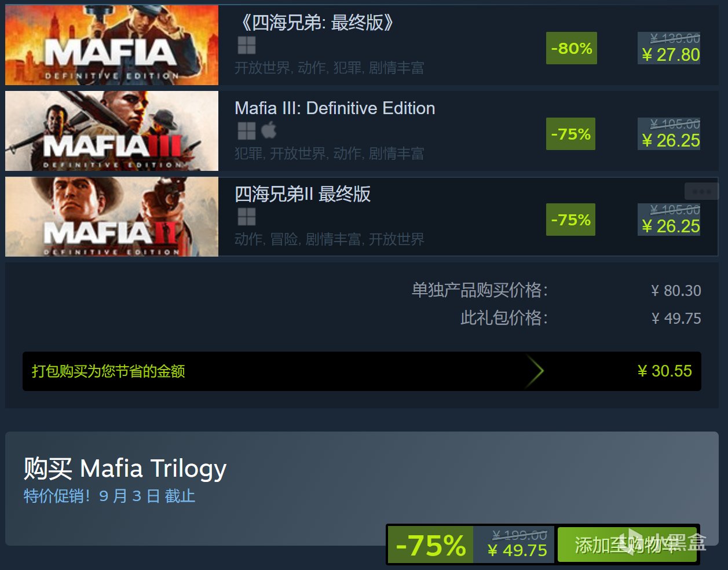728x570 pixels.
Task: Click the green savings arrow chevron
Action: pyautogui.click(x=535, y=371)
